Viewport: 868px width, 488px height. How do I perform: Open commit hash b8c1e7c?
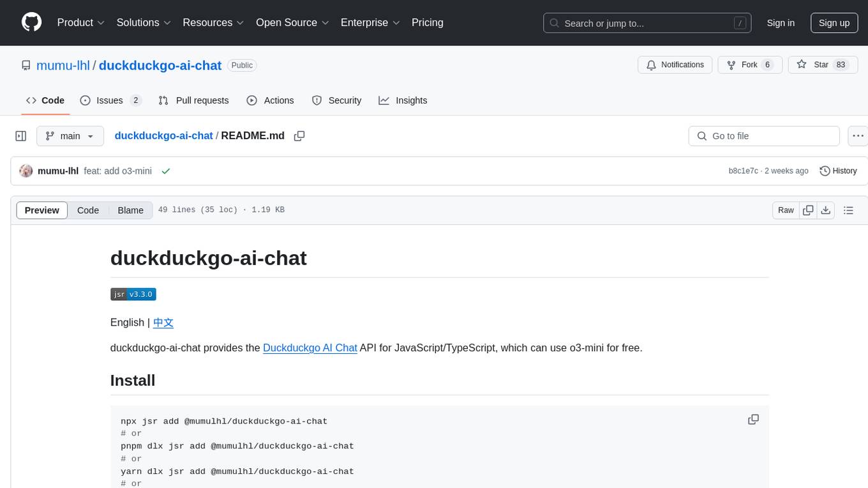[x=744, y=171]
